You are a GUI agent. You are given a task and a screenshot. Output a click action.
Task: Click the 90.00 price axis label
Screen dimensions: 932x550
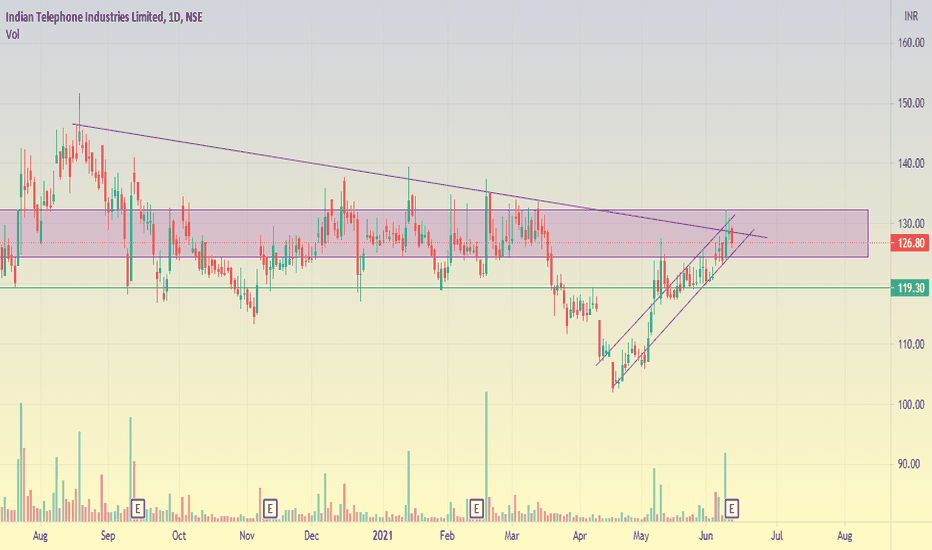pyautogui.click(x=909, y=464)
